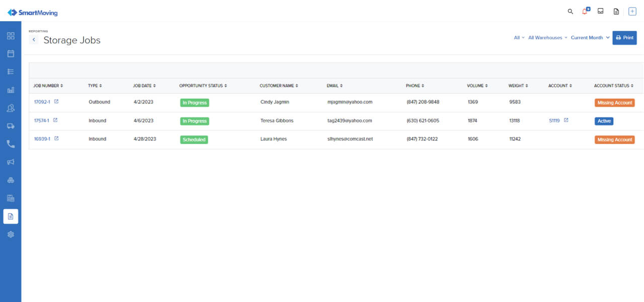This screenshot has height=302, width=644.
Task: Sort by the Job Date column header
Action: click(x=144, y=86)
